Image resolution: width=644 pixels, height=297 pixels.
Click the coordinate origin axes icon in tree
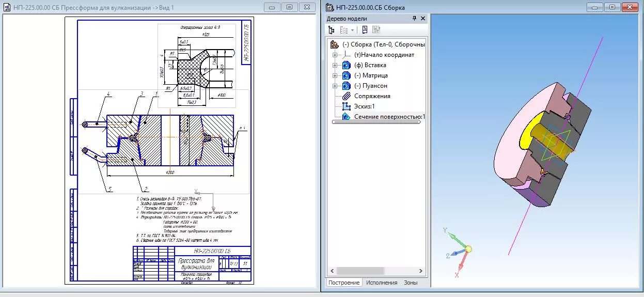[x=347, y=54]
